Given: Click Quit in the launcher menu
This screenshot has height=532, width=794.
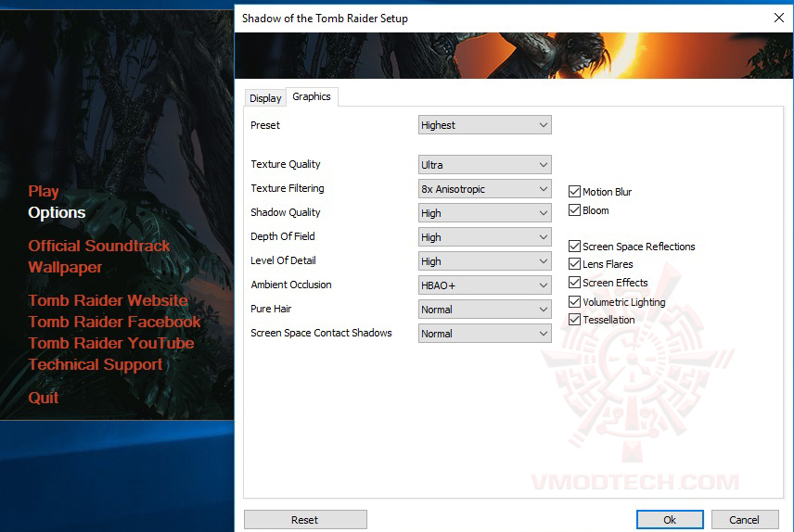Looking at the screenshot, I should click(x=44, y=398).
